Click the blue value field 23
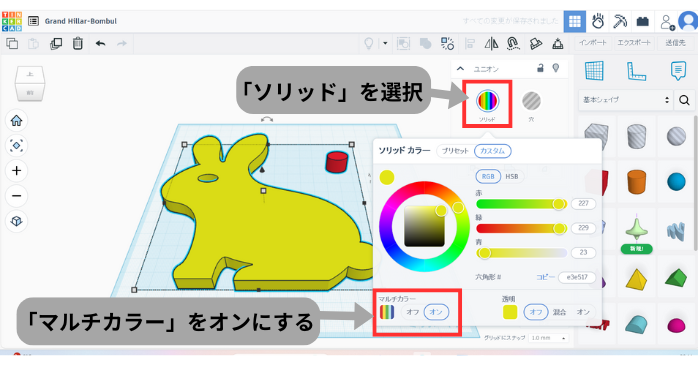 click(x=583, y=252)
